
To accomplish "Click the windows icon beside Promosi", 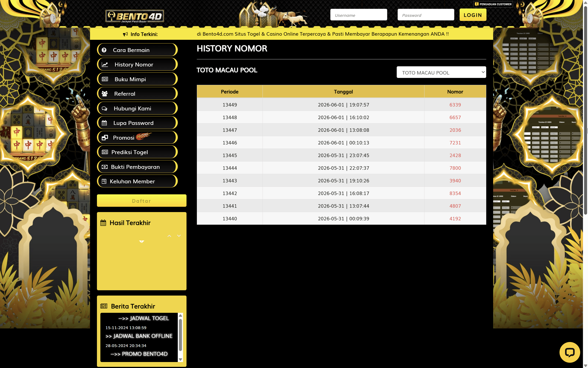I will [x=105, y=138].
